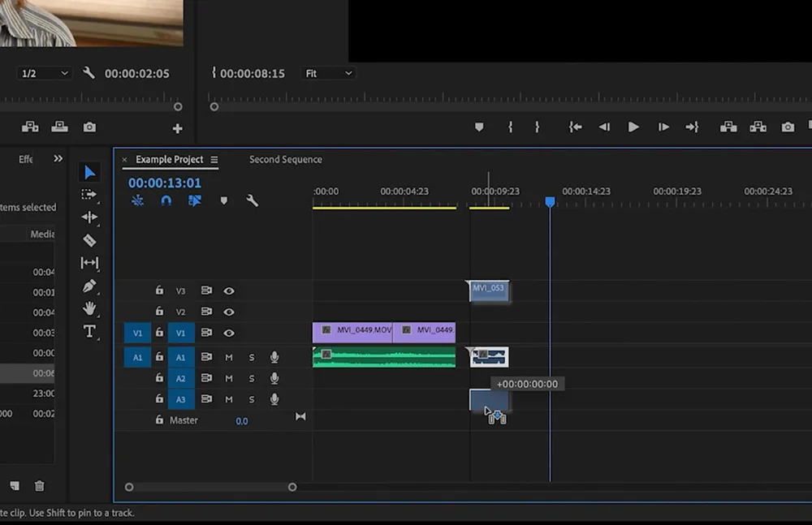Select the Razor tool in toolbar
Screen dimensions: 812x525
tap(89, 240)
